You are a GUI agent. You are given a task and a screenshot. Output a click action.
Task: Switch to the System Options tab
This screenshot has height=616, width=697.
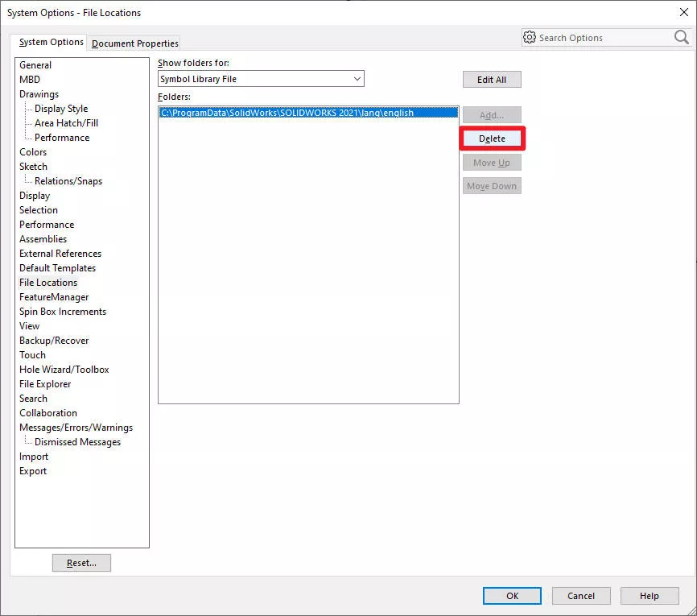(51, 42)
